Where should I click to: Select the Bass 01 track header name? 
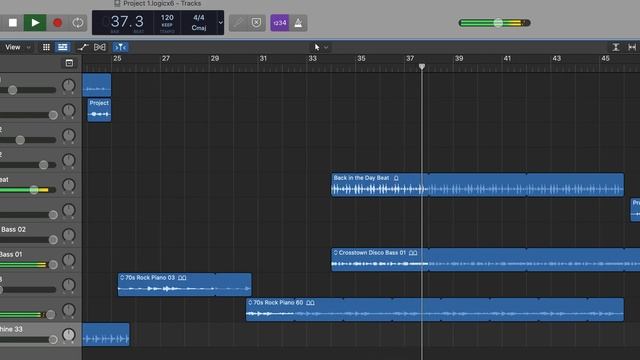coord(11,254)
